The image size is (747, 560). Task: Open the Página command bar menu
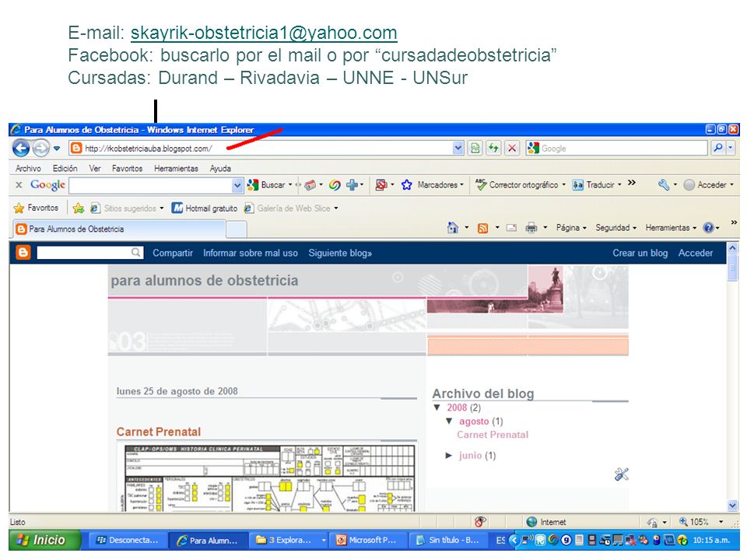tap(571, 228)
